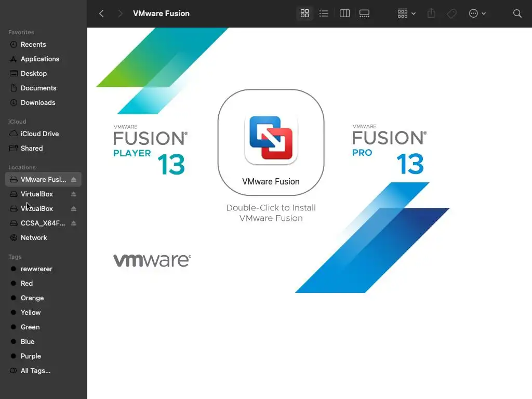Eject the first VirtualBox volume
The height and width of the screenshot is (399, 532).
click(74, 194)
